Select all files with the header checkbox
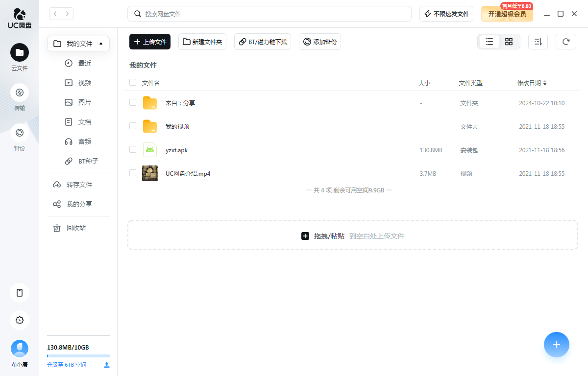 [x=132, y=82]
